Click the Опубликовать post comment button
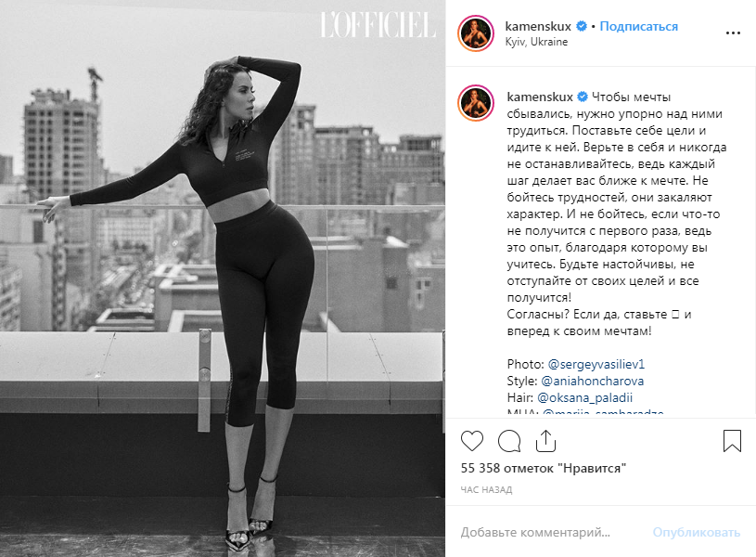756x557 pixels. point(697,532)
